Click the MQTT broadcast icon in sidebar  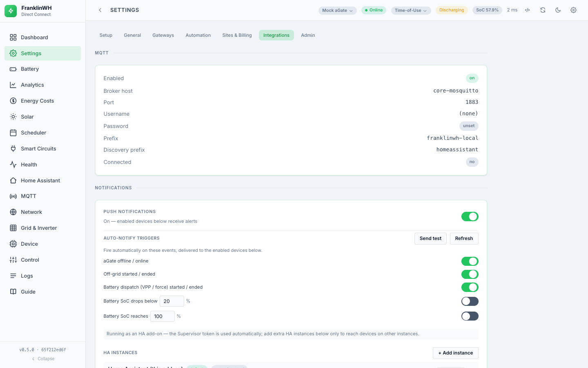[x=13, y=196]
